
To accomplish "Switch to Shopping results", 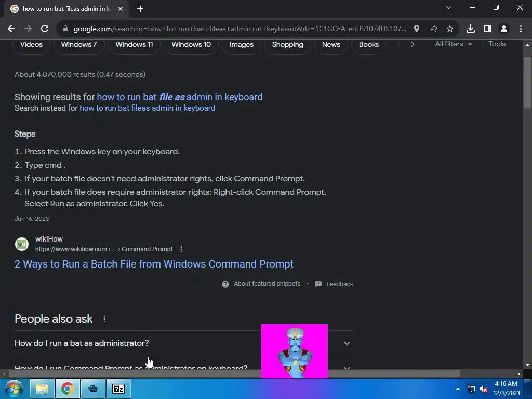I will point(287,45).
